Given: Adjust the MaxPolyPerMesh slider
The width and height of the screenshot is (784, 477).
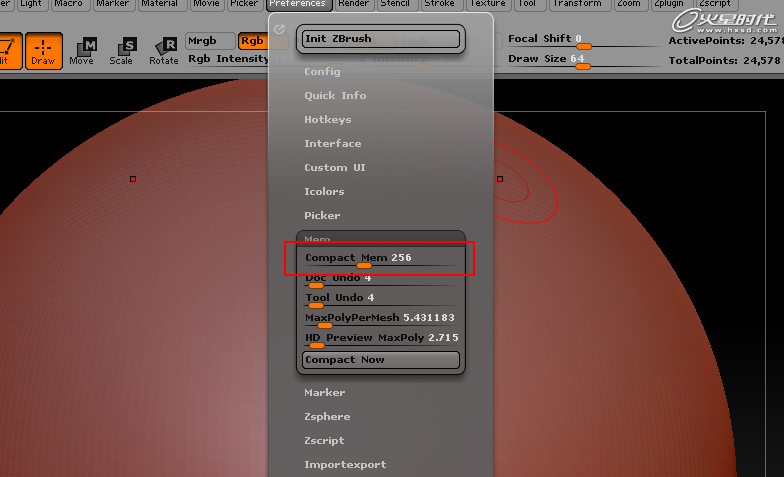Looking at the screenshot, I should tap(381, 320).
